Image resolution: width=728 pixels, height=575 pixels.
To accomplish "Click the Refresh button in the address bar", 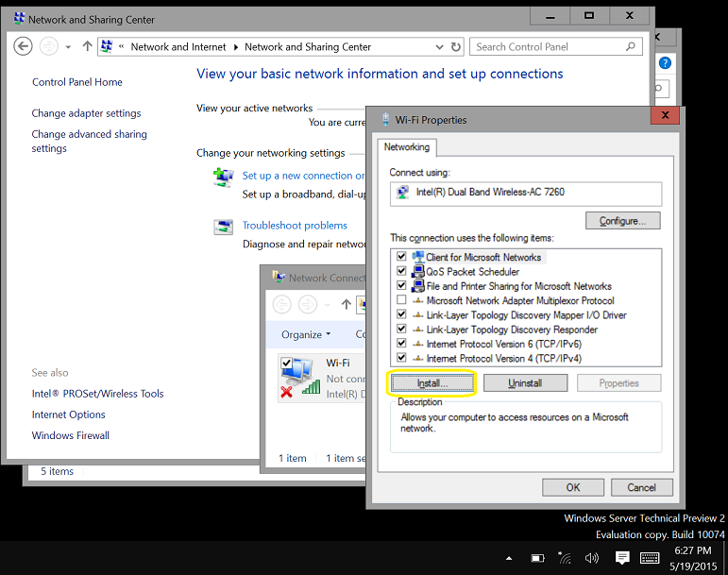I will tap(456, 46).
